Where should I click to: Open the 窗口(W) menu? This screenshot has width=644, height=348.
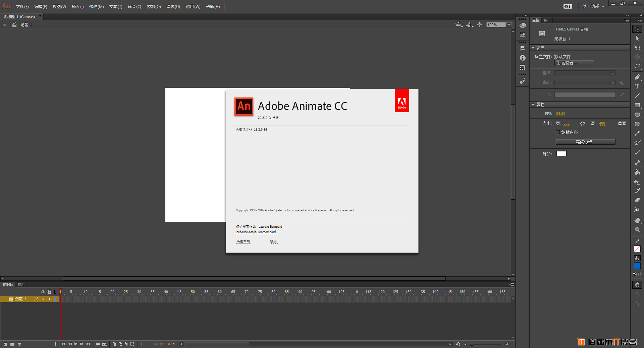pos(193,7)
